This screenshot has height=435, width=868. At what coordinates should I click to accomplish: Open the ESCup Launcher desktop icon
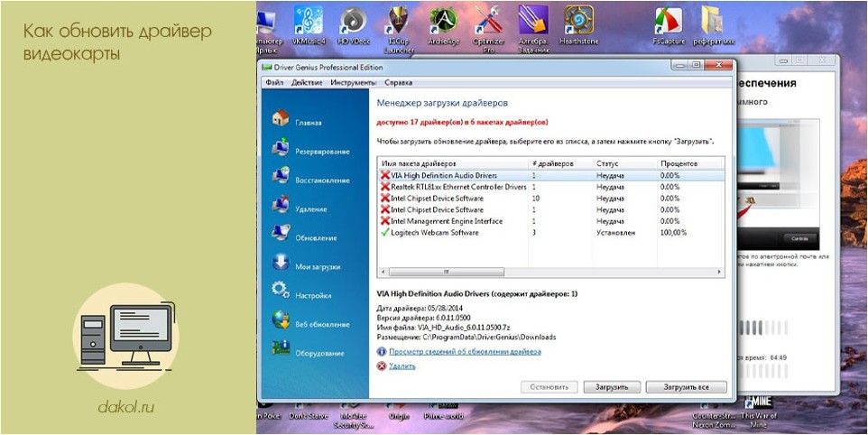point(400,30)
